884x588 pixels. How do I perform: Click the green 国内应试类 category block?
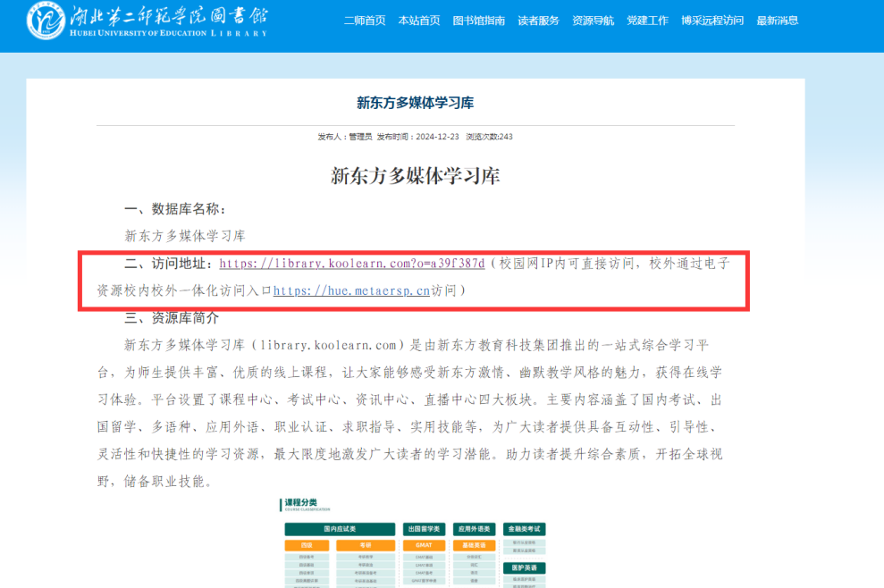[340, 529]
